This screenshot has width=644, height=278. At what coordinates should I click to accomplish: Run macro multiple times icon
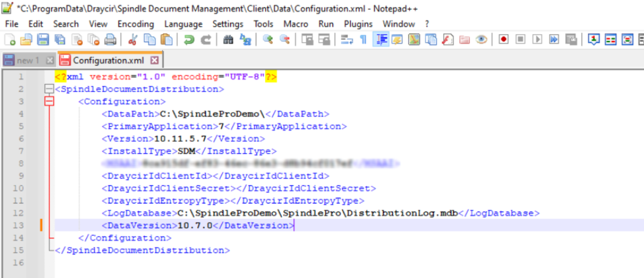tap(554, 39)
